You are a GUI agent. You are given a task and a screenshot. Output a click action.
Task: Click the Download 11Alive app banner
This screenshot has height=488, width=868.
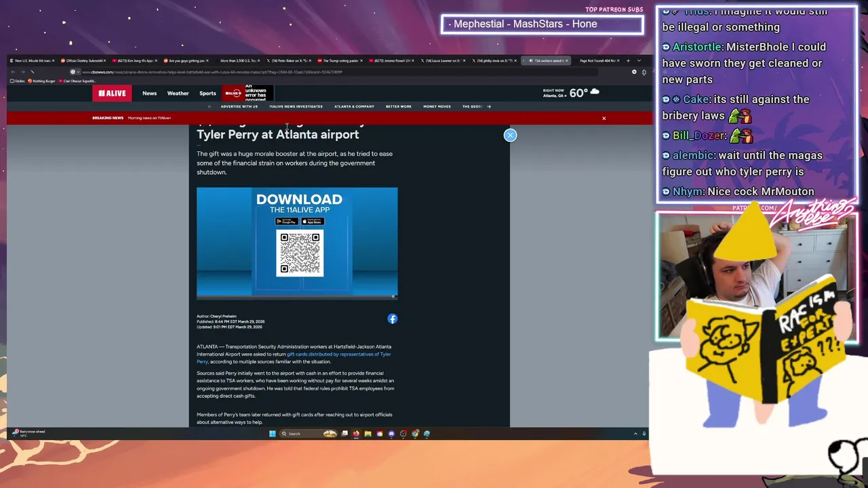coord(297,243)
